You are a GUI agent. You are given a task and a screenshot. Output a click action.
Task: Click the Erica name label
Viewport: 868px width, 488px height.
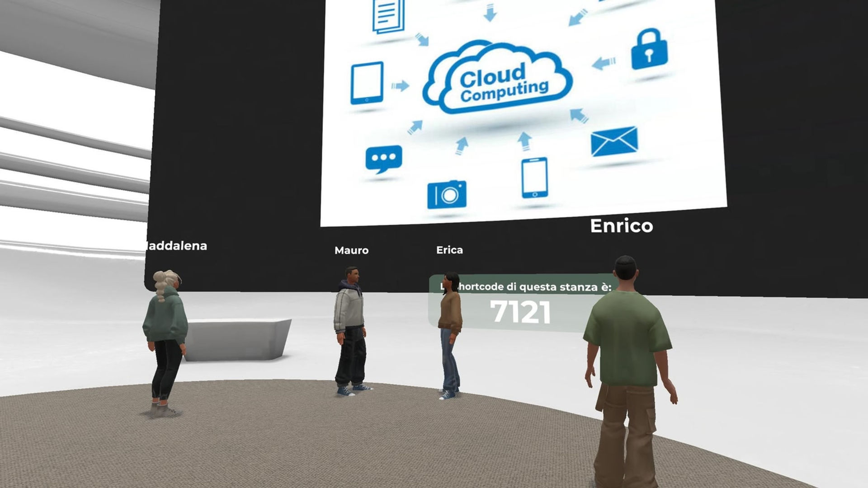(449, 250)
